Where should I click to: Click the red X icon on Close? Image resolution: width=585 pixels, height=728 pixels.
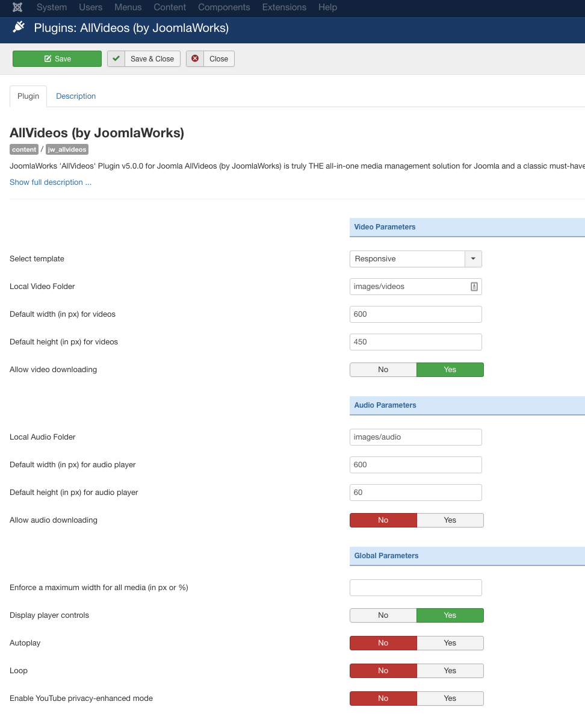point(195,58)
